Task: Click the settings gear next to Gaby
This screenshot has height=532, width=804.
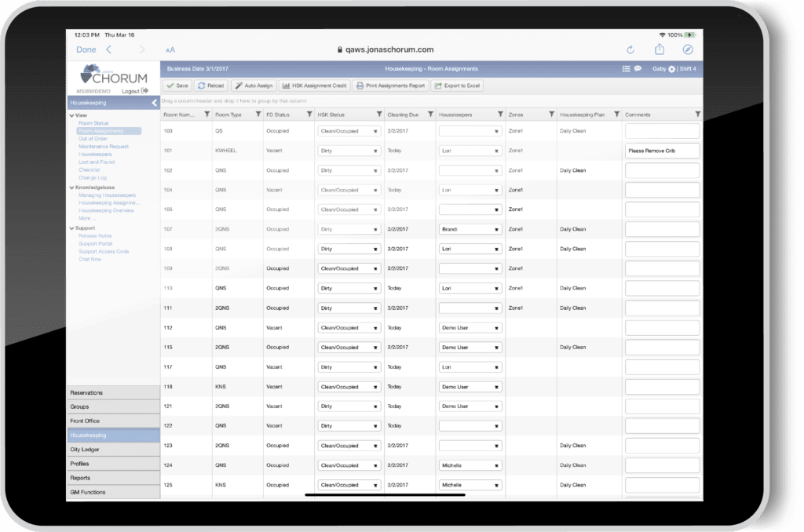Action: pos(671,69)
